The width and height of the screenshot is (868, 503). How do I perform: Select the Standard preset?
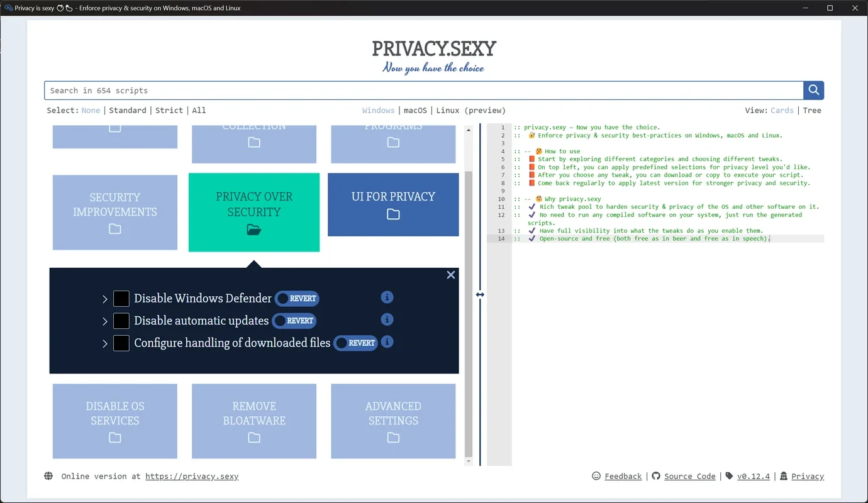click(128, 110)
